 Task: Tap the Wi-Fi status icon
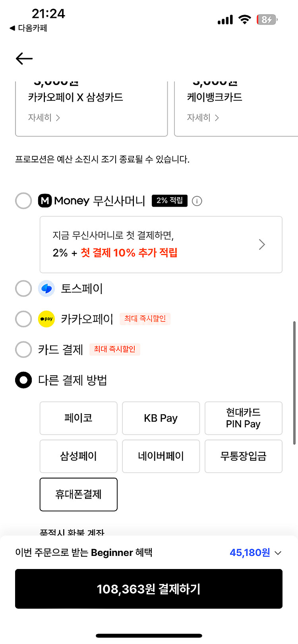pyautogui.click(x=244, y=19)
